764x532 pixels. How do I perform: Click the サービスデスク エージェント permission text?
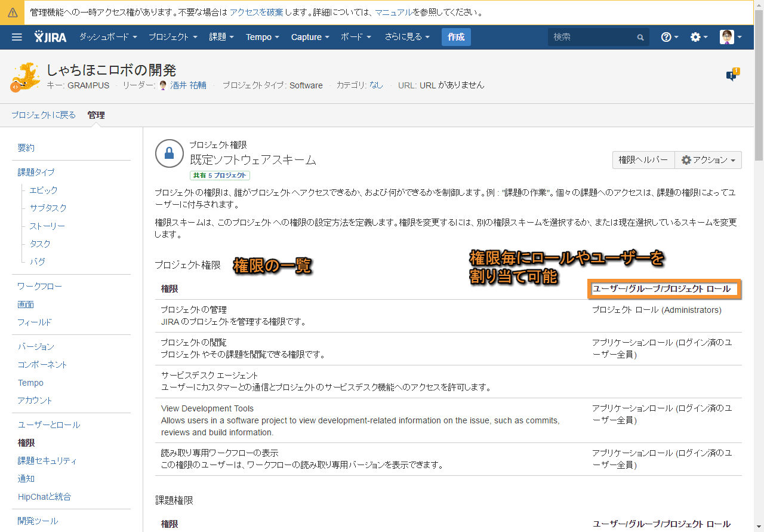click(210, 376)
